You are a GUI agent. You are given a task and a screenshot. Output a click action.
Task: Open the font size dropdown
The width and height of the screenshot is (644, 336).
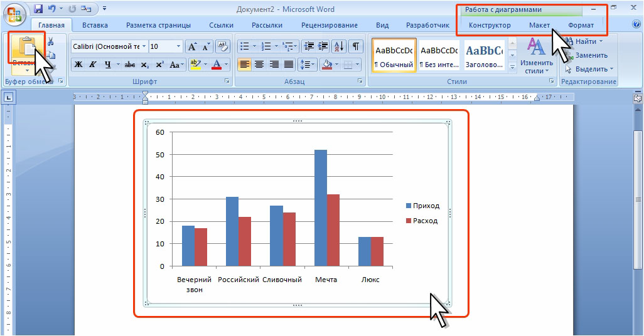click(179, 46)
